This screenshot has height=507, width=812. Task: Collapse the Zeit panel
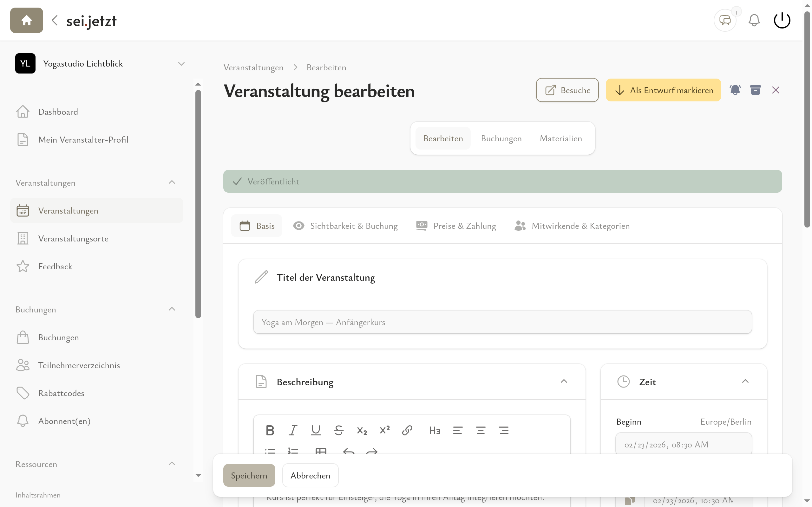tap(745, 382)
